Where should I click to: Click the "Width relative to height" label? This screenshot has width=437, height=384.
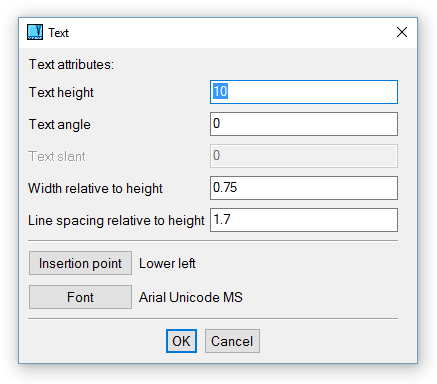[x=95, y=189]
